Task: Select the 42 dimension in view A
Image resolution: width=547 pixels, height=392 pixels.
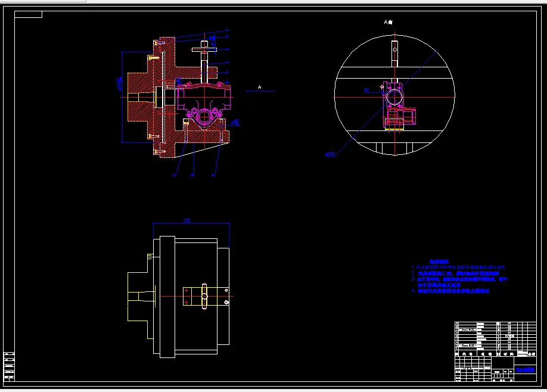Action: pyautogui.click(x=366, y=90)
